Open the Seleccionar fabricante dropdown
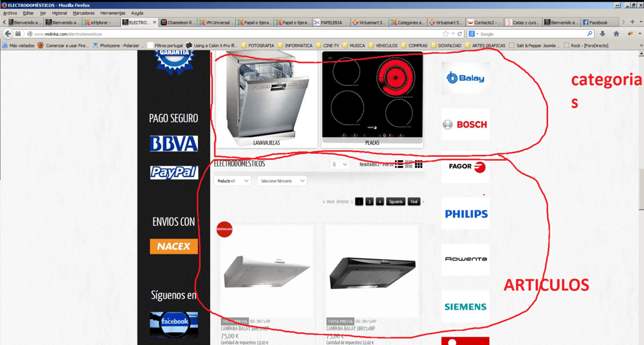Image resolution: width=644 pixels, height=345 pixels. point(282,181)
